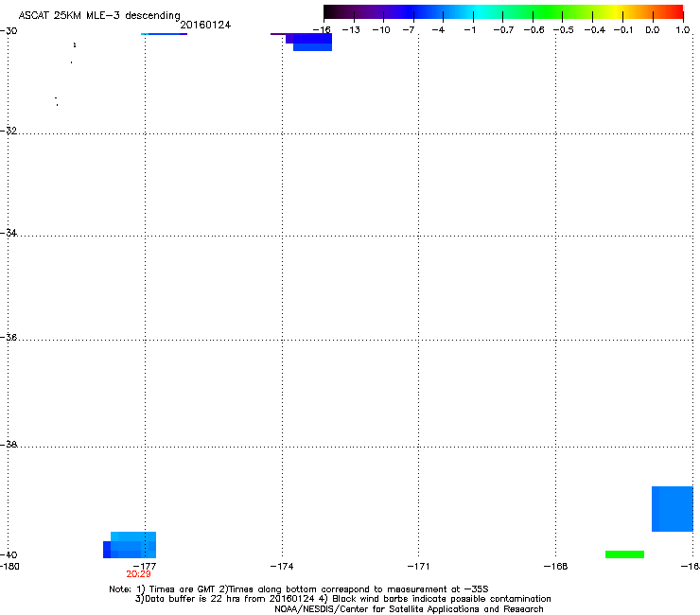The image size is (700, 615).
Task: Select the -7 color bar label
Action: click(x=409, y=29)
